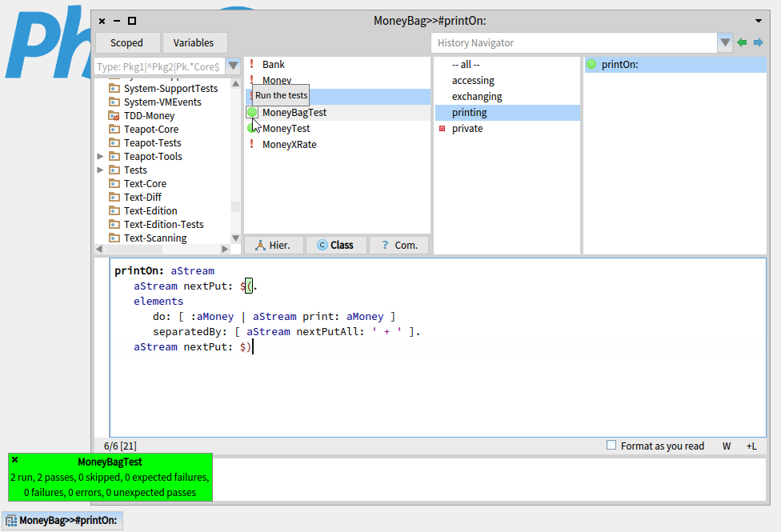This screenshot has width=781, height=532.
Task: Expand the Tests package
Action: [x=100, y=170]
